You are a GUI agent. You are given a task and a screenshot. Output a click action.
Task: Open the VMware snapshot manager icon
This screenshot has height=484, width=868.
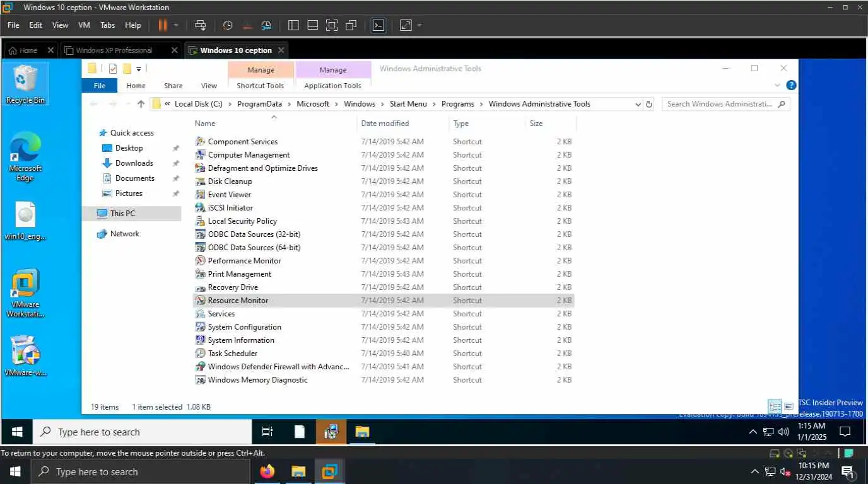pos(266,25)
